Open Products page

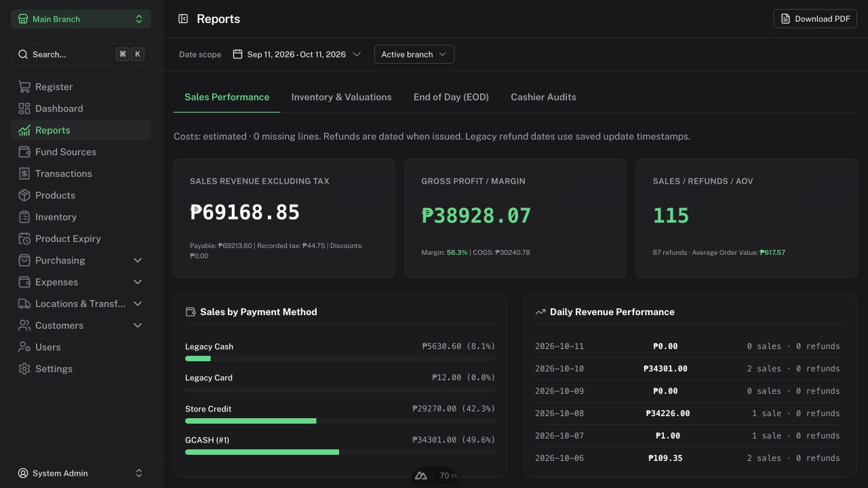81,195
